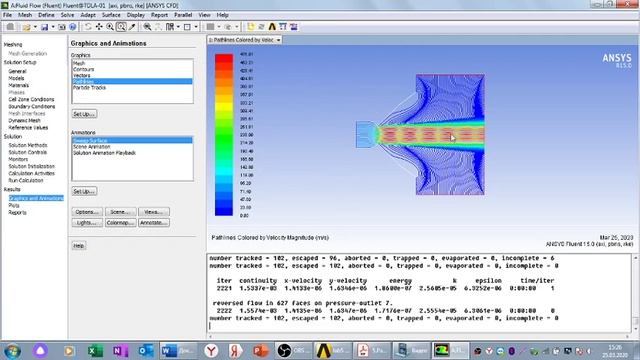Click the black ANSYS logo toolbar icon
The width and height of the screenshot is (640, 360).
pos(272,27)
